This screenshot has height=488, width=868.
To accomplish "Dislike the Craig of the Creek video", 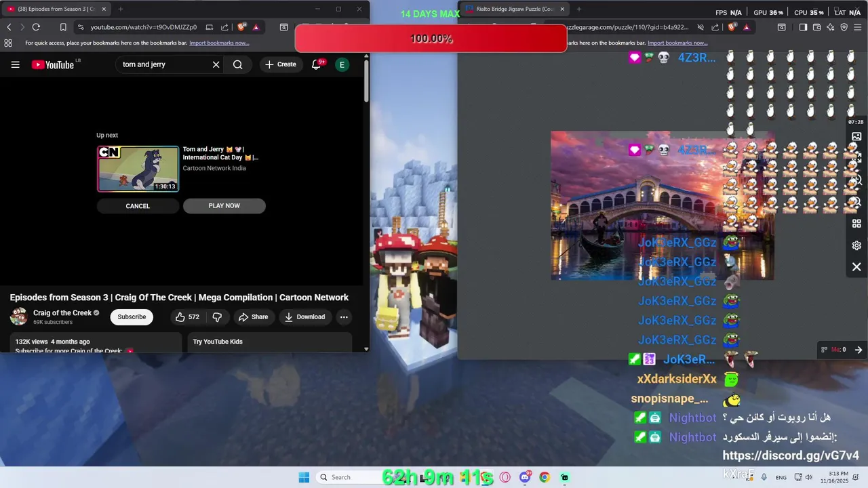I will [217, 317].
